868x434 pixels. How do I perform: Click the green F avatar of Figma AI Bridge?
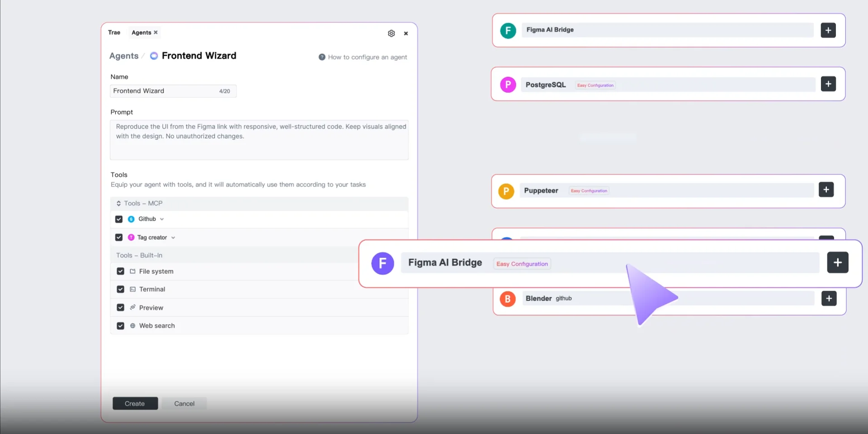[508, 30]
